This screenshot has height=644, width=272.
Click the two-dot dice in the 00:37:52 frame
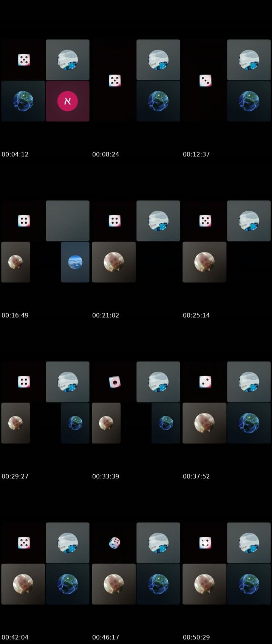click(x=205, y=382)
